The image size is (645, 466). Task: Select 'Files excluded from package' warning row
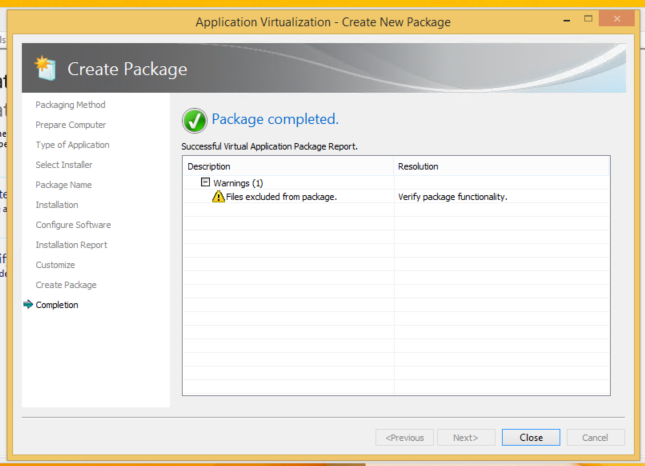point(281,197)
